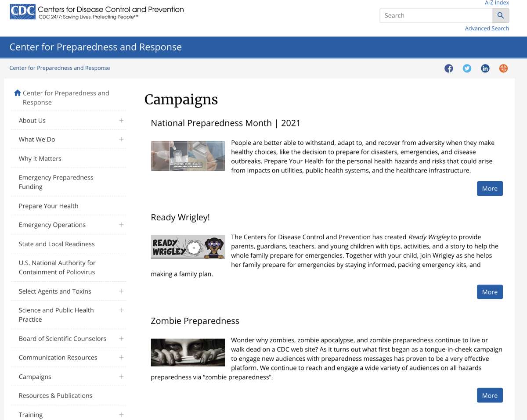The width and height of the screenshot is (527, 420).
Task: Expand Select Agents and Toxins submenu
Action: pyautogui.click(x=121, y=291)
